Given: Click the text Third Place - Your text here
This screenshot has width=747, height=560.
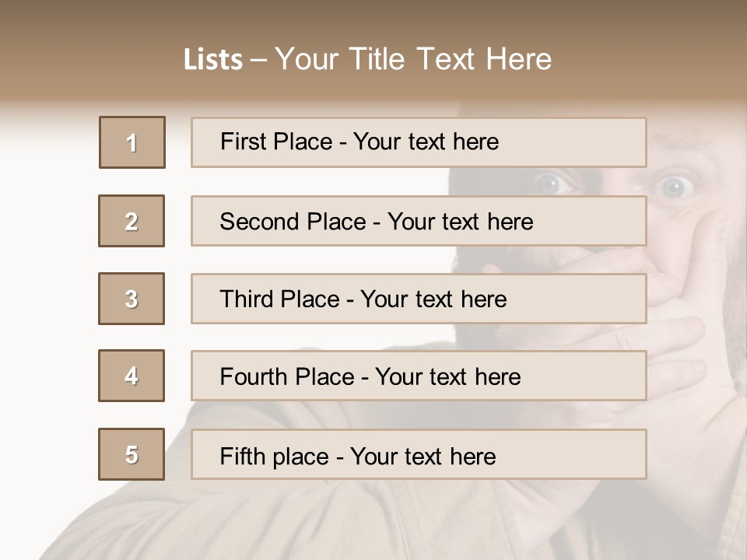Looking at the screenshot, I should [363, 299].
